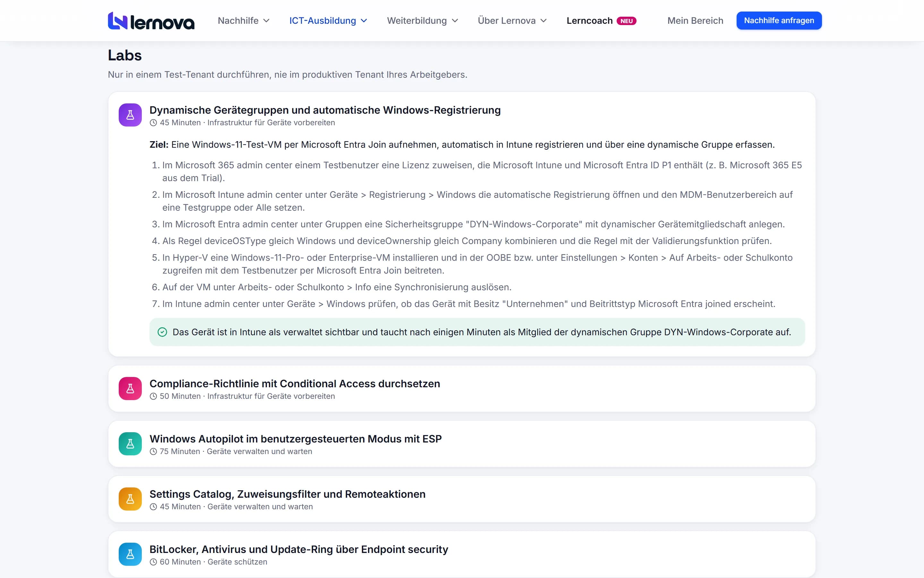The width and height of the screenshot is (924, 578).
Task: Expand the Settings Catalog, Zuweisungsfilter lab
Action: 462,499
